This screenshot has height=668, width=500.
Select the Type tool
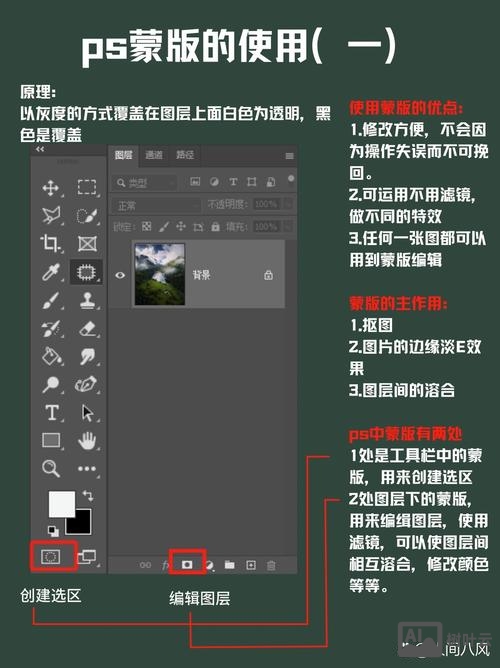[x=52, y=413]
